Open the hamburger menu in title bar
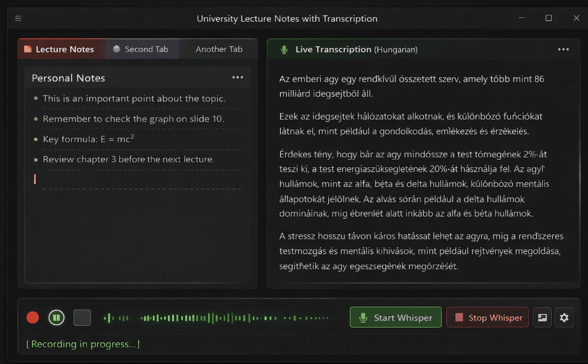This screenshot has height=364, width=588. pyautogui.click(x=19, y=19)
